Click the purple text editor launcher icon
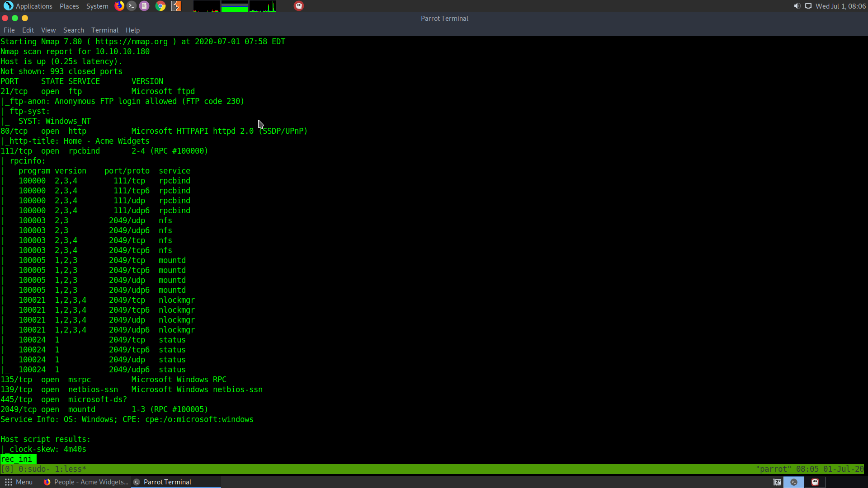 144,6
